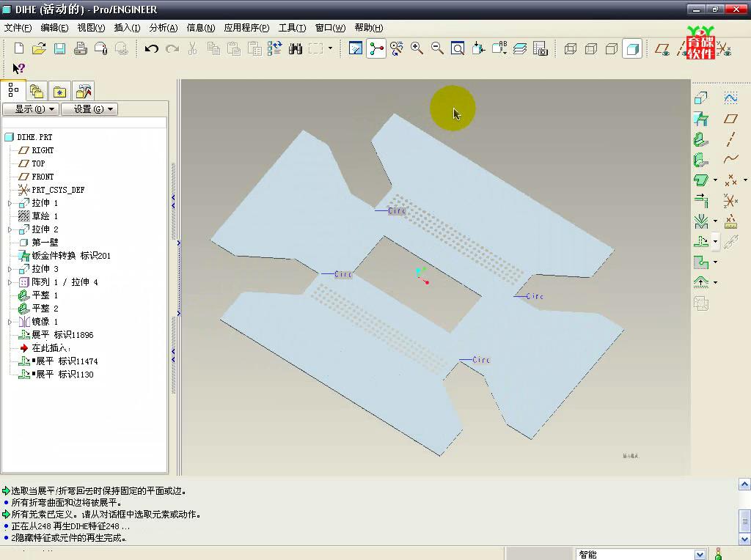Open the 插入(I) menu
The height and width of the screenshot is (560, 751).
point(127,28)
